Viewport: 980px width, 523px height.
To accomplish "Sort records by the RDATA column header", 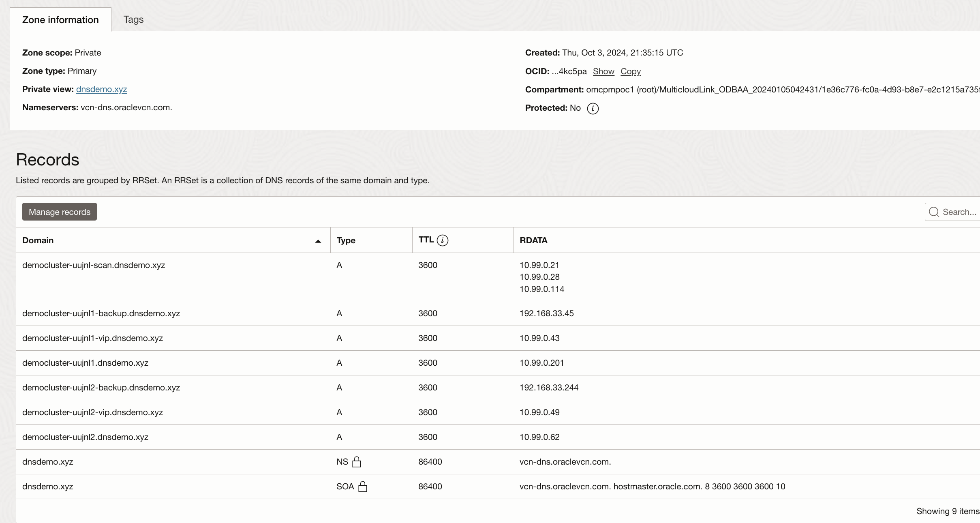I will click(x=533, y=240).
